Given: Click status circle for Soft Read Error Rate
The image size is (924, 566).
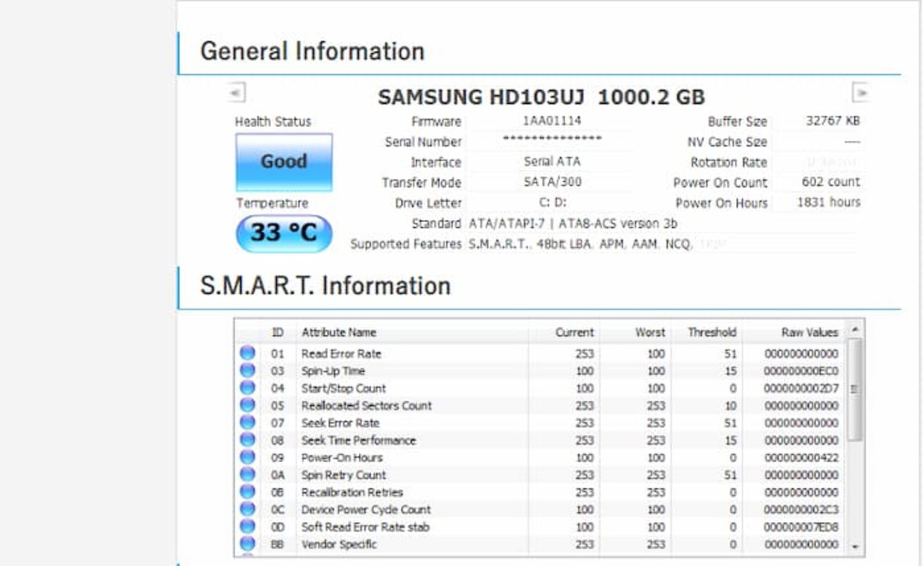Looking at the screenshot, I should [247, 527].
